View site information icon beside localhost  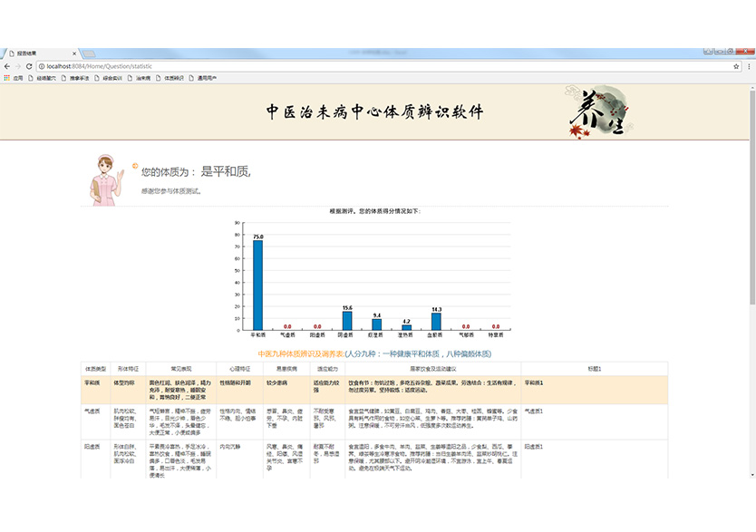pyautogui.click(x=42, y=66)
